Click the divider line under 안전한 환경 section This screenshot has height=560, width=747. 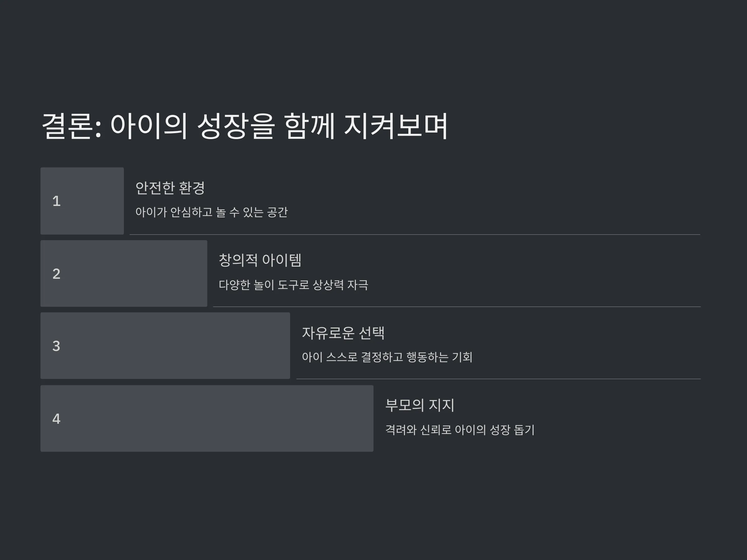point(415,235)
